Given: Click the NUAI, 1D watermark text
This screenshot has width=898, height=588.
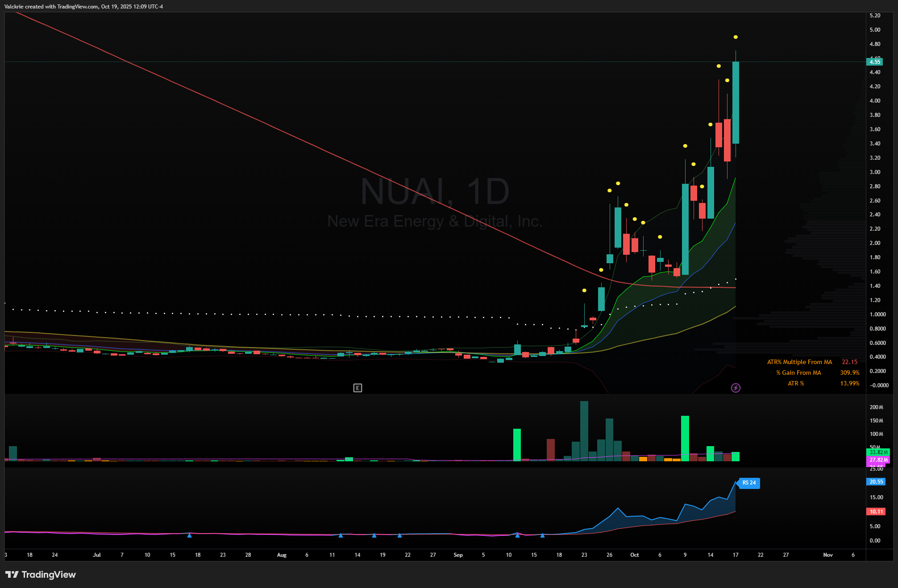Looking at the screenshot, I should tap(435, 191).
